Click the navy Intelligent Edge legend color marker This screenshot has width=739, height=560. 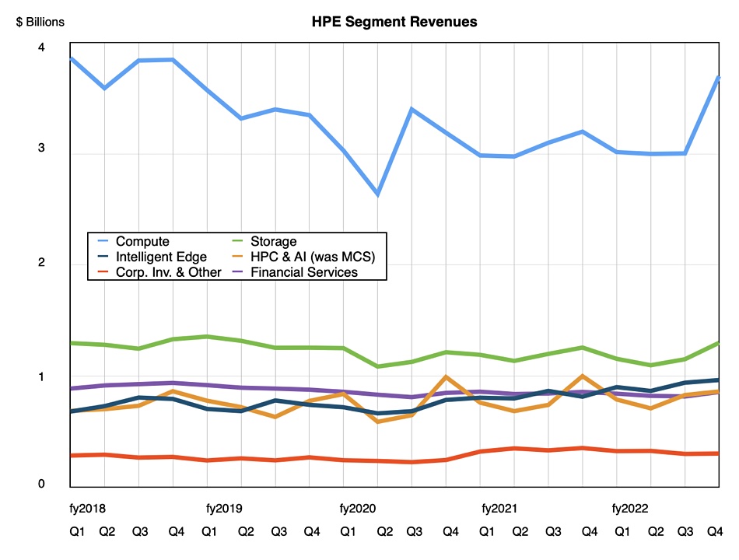[x=103, y=257]
